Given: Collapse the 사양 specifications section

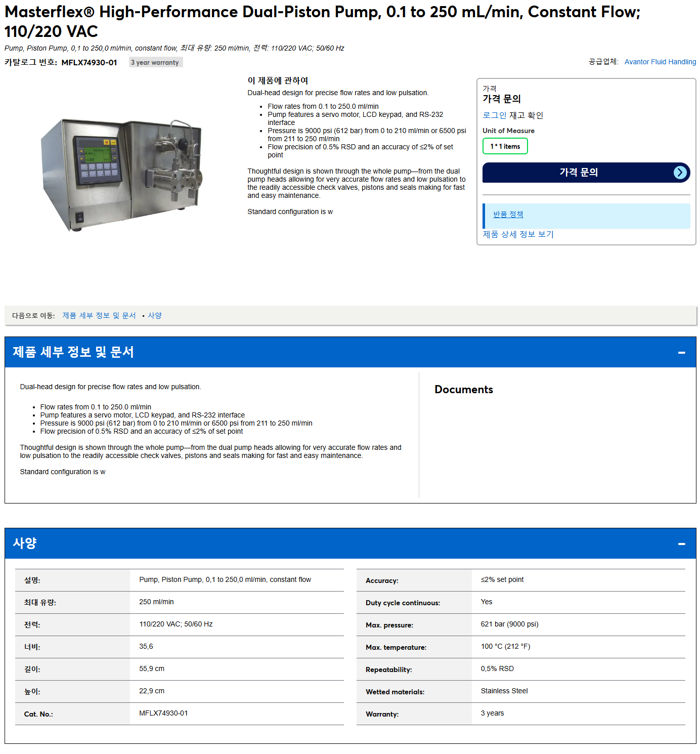Looking at the screenshot, I should pyautogui.click(x=681, y=543).
